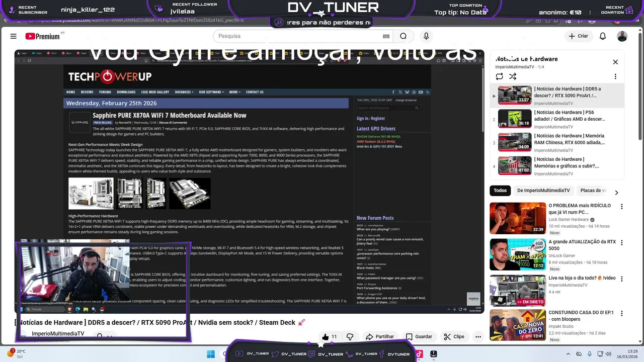
Task: Open the notifications bell
Action: click(x=603, y=36)
